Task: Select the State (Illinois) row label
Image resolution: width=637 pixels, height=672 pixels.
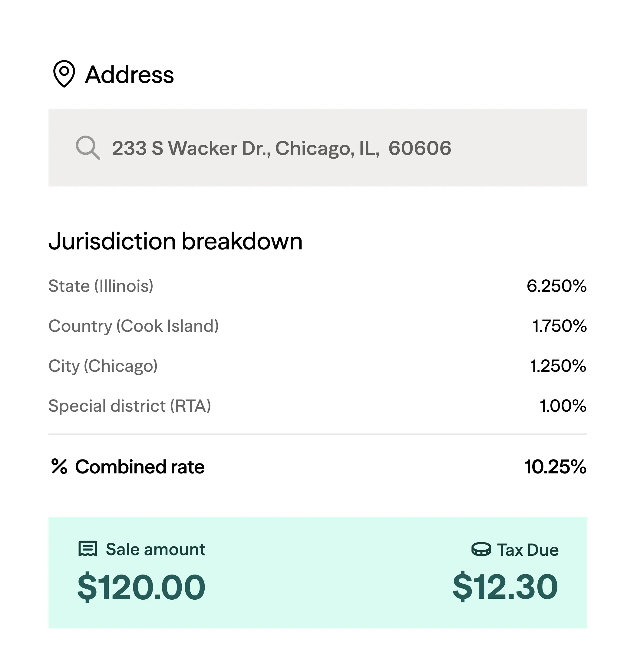Action: tap(101, 286)
